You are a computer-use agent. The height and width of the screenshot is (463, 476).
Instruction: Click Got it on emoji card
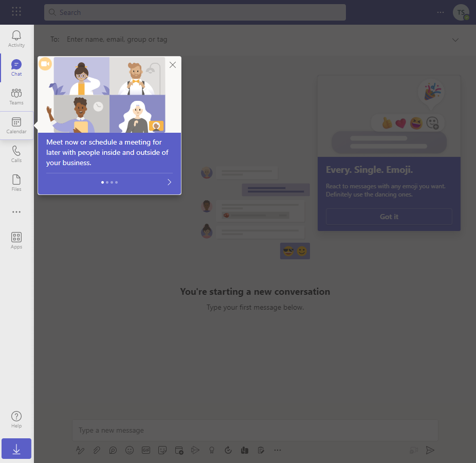(x=389, y=217)
